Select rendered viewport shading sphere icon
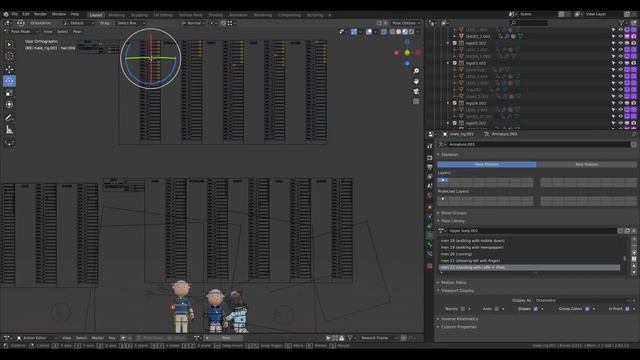The width and height of the screenshot is (640, 360). pos(411,31)
